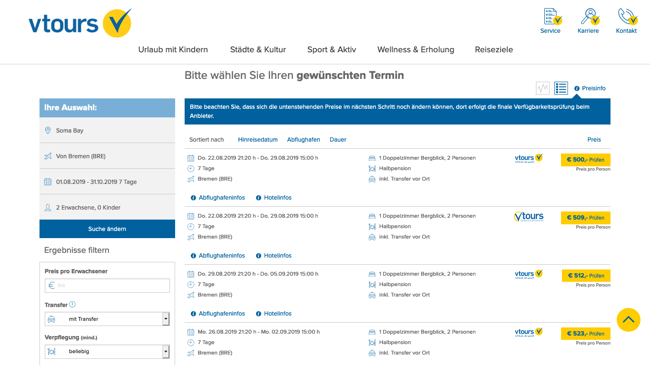Click the 01.08.2019 - 31.10.2019 7 Tage row
This screenshot has width=650, height=365.
(x=107, y=182)
